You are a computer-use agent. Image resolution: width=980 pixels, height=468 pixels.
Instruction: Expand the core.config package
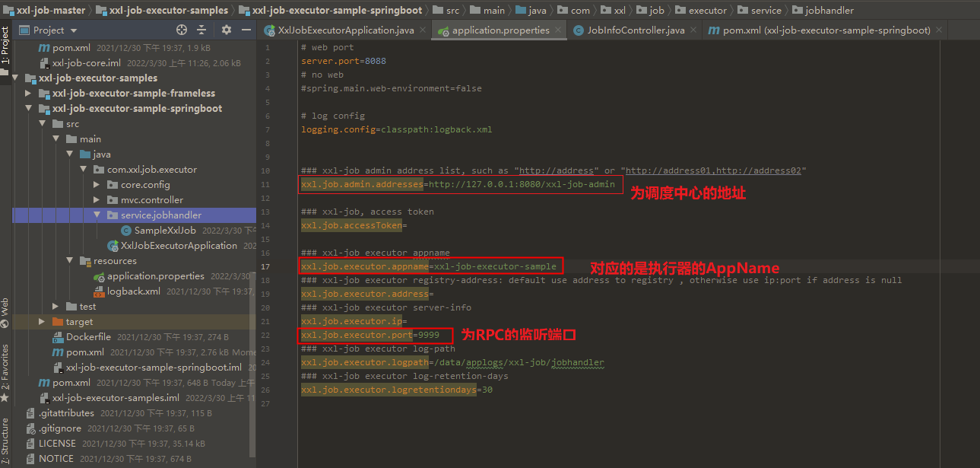pyautogui.click(x=97, y=185)
